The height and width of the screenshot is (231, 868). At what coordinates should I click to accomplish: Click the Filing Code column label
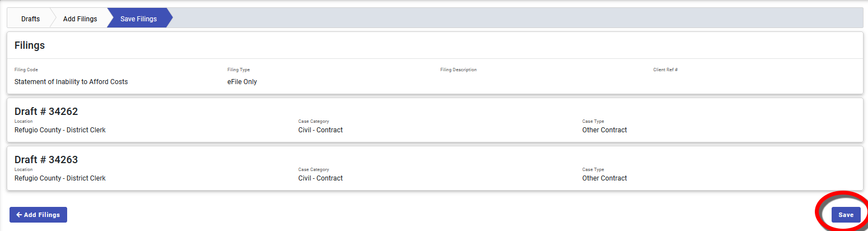click(26, 70)
